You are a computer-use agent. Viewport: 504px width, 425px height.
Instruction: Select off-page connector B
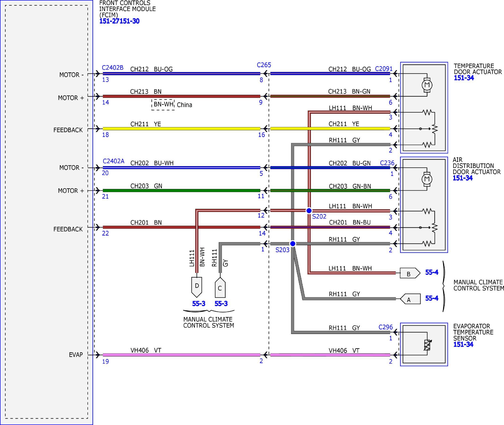tap(410, 273)
